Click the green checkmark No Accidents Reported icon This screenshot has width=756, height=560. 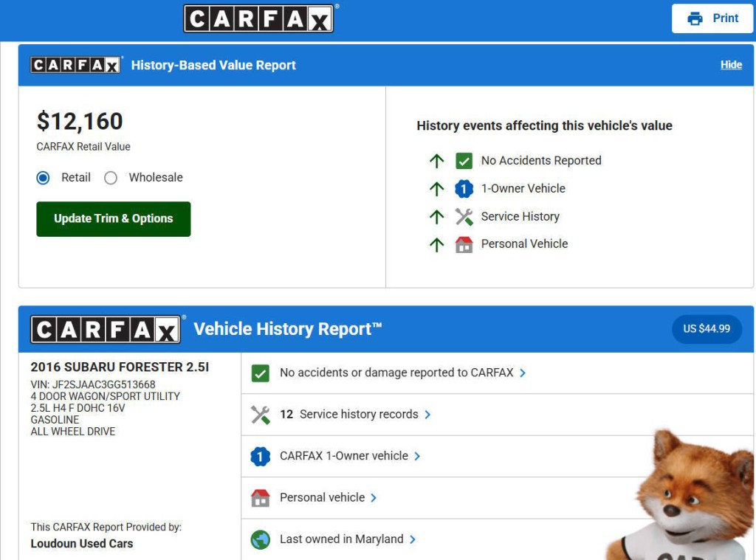pos(464,161)
